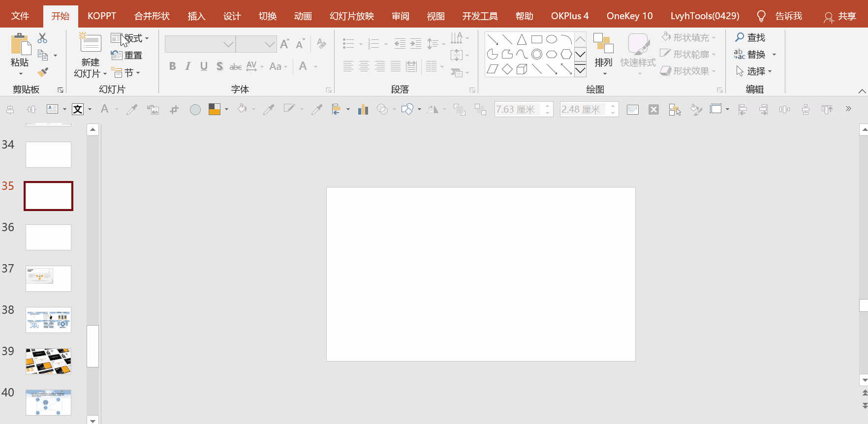The width and height of the screenshot is (868, 424).
Task: Switch to the Insert (插入) tab
Action: pyautogui.click(x=196, y=16)
